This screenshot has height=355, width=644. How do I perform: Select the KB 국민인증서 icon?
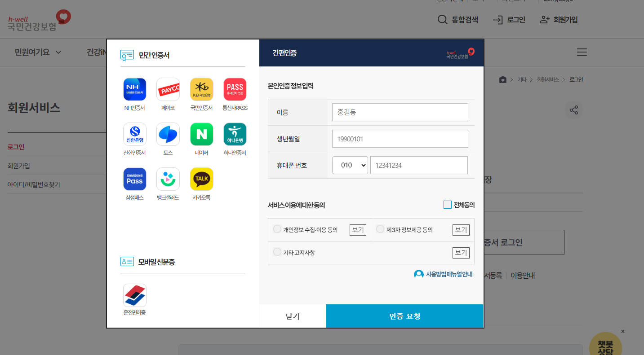(x=202, y=89)
